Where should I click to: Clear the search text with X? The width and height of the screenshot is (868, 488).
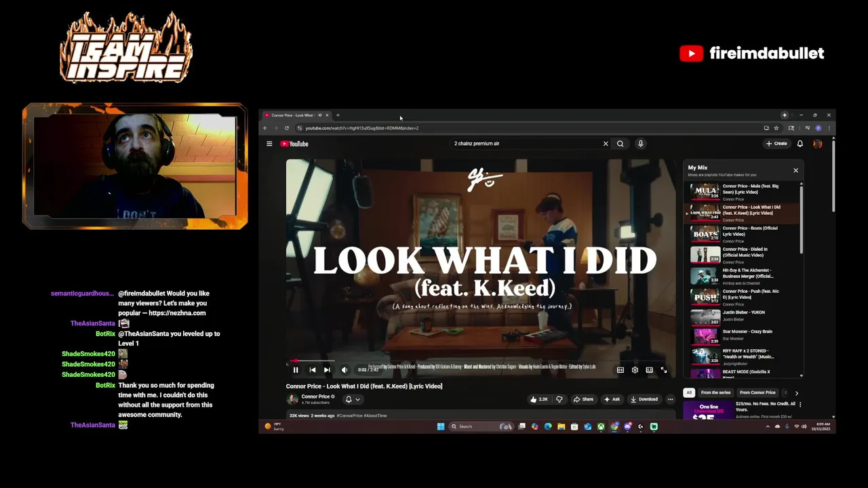click(x=606, y=144)
